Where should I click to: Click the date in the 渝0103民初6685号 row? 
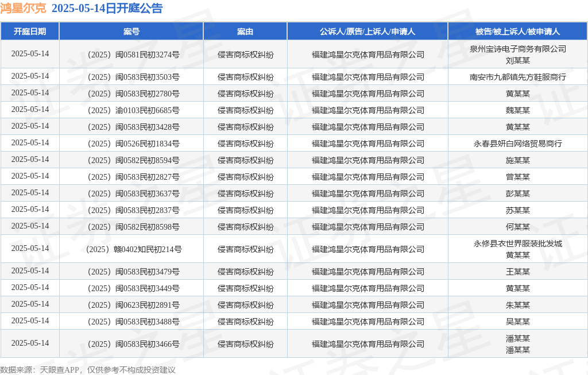[x=30, y=110]
